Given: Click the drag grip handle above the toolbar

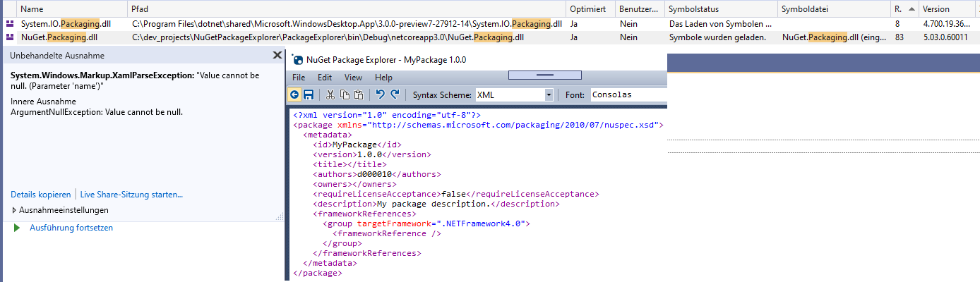Looking at the screenshot, I should pos(544,74).
